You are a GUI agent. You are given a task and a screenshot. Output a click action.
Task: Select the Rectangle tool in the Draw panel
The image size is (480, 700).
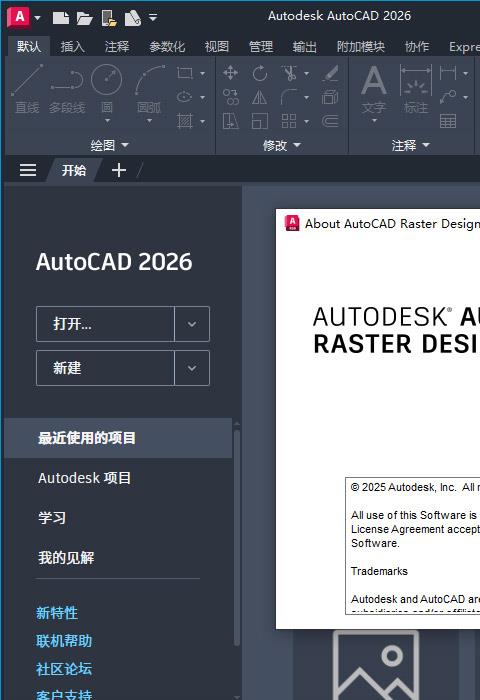185,73
